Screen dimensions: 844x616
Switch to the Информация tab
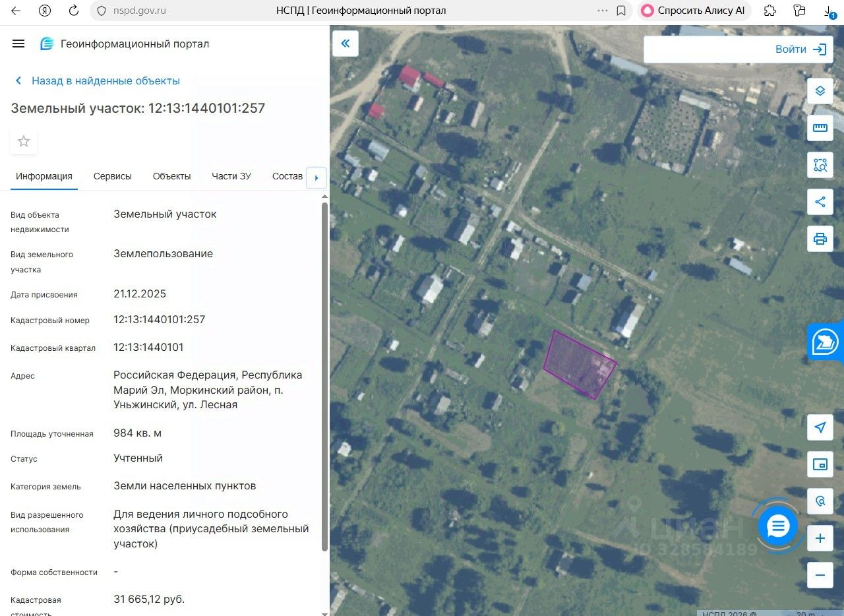pyautogui.click(x=44, y=176)
